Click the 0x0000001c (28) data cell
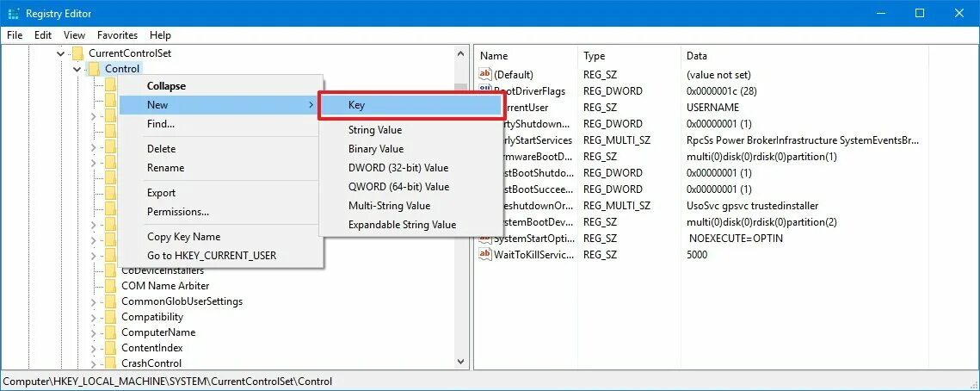The image size is (980, 391). pyautogui.click(x=722, y=90)
